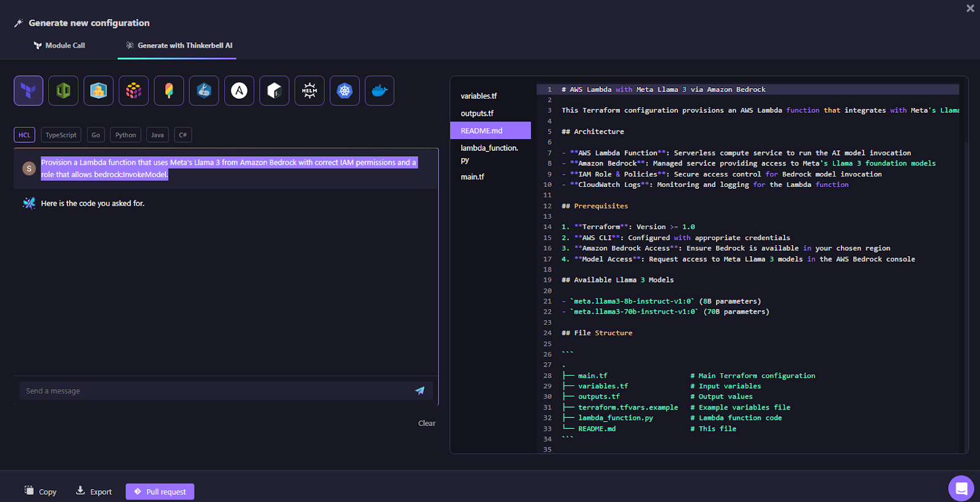This screenshot has height=502, width=980.
Task: Click line 1 heading in code editor
Action: pos(663,89)
